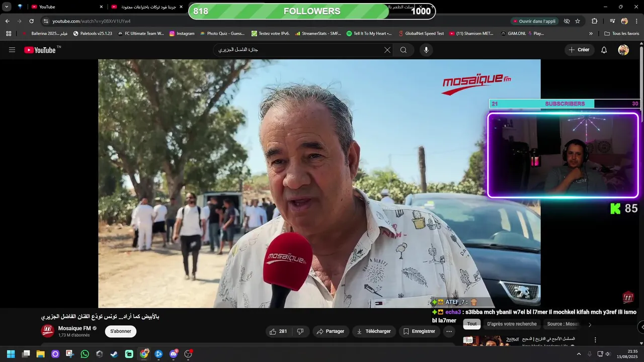
Task: Open the YouTube account avatar menu
Action: (623, 50)
